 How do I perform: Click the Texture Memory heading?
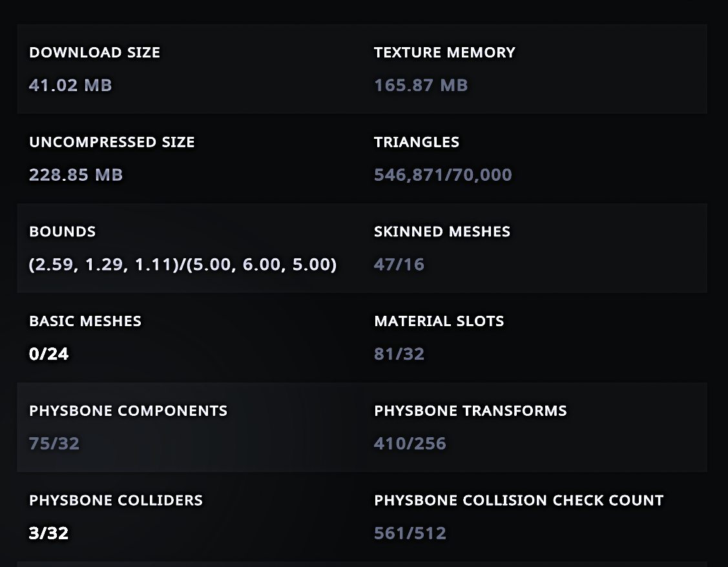pyautogui.click(x=444, y=53)
